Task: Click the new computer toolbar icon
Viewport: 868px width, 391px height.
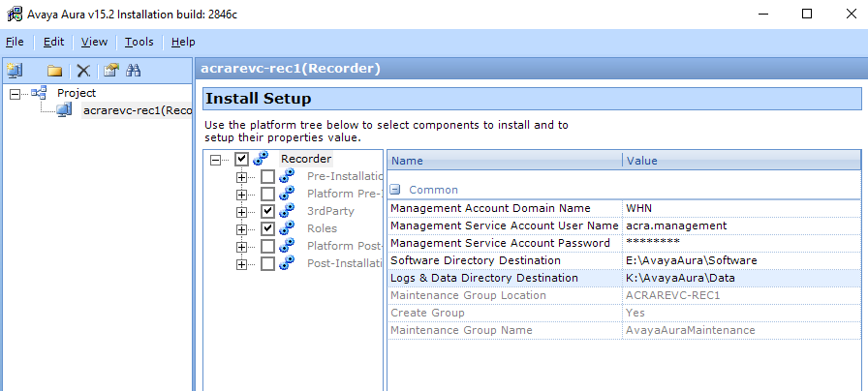Action: click(15, 71)
